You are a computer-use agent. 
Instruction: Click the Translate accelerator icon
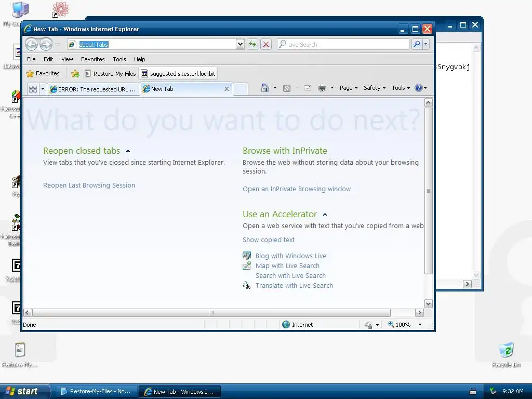click(x=247, y=285)
